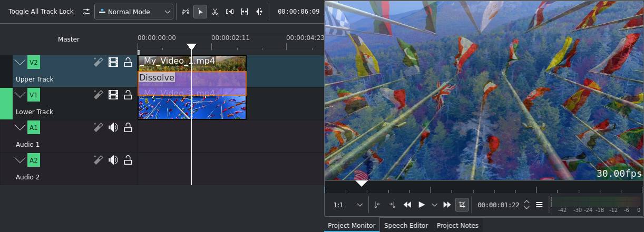The width and height of the screenshot is (644, 232).
Task: Click ruler at 00:00:04:23
Action: pyautogui.click(x=305, y=38)
